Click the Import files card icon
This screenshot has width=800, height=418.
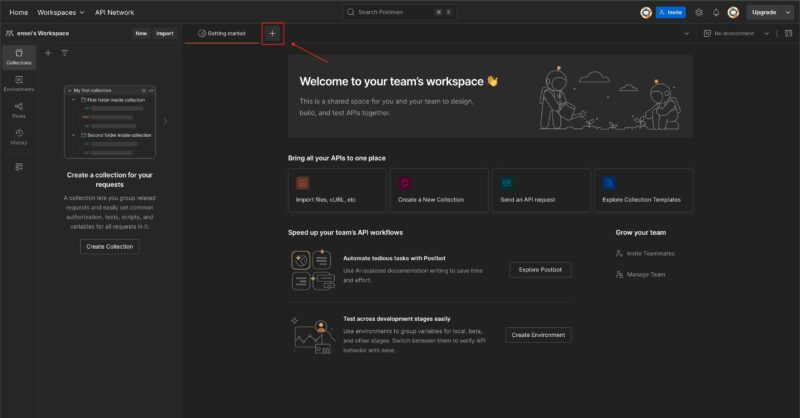click(303, 183)
